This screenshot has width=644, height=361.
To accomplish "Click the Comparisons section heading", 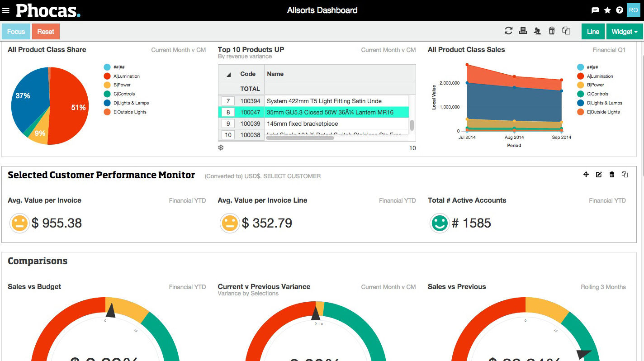I will coord(38,261).
